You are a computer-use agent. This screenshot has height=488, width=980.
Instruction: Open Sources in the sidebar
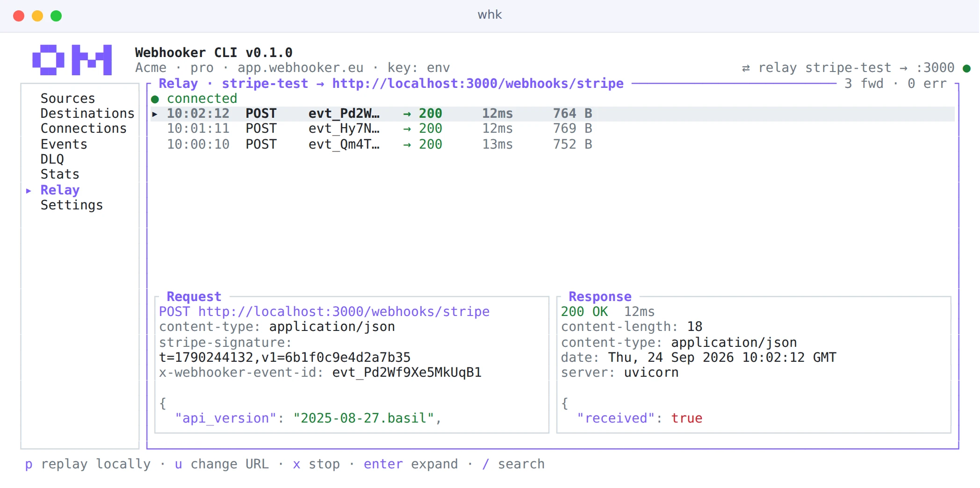(68, 99)
